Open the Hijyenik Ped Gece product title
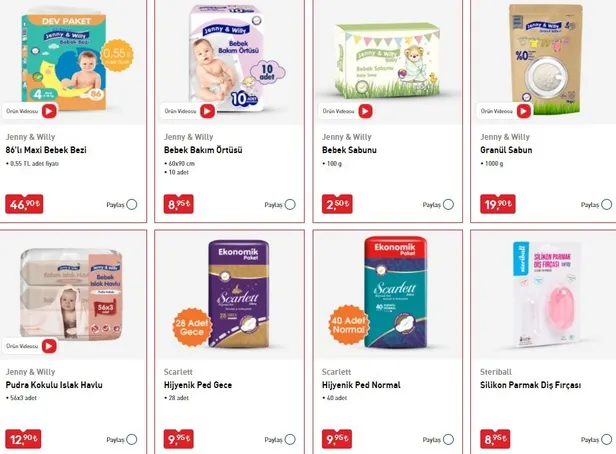This screenshot has height=454, width=616. point(198,385)
